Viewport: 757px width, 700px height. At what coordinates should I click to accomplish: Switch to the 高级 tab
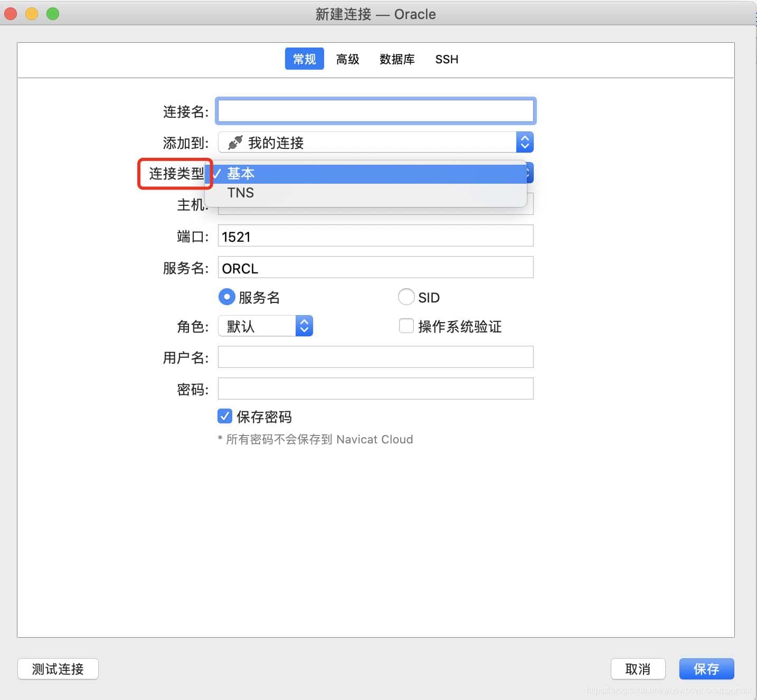tap(347, 59)
